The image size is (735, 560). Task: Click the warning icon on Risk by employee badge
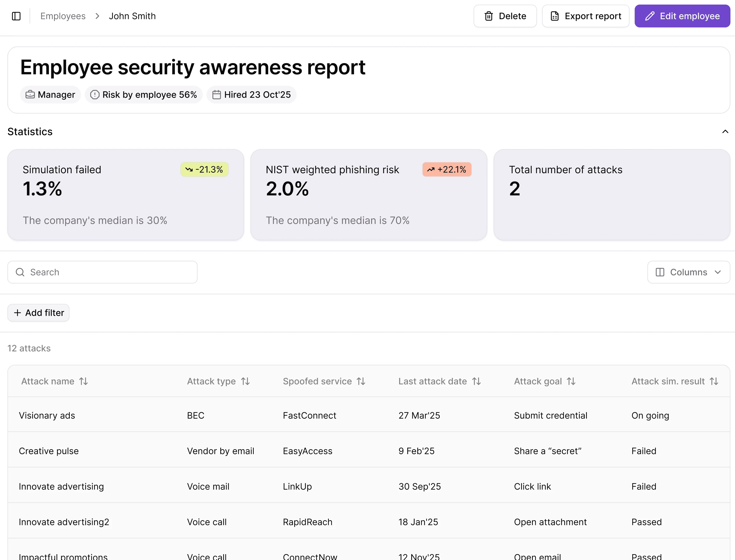[95, 95]
